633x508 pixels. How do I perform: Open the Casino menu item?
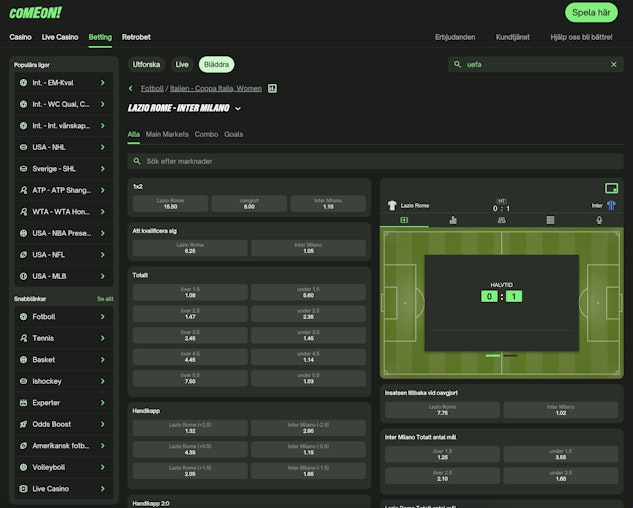pos(20,37)
